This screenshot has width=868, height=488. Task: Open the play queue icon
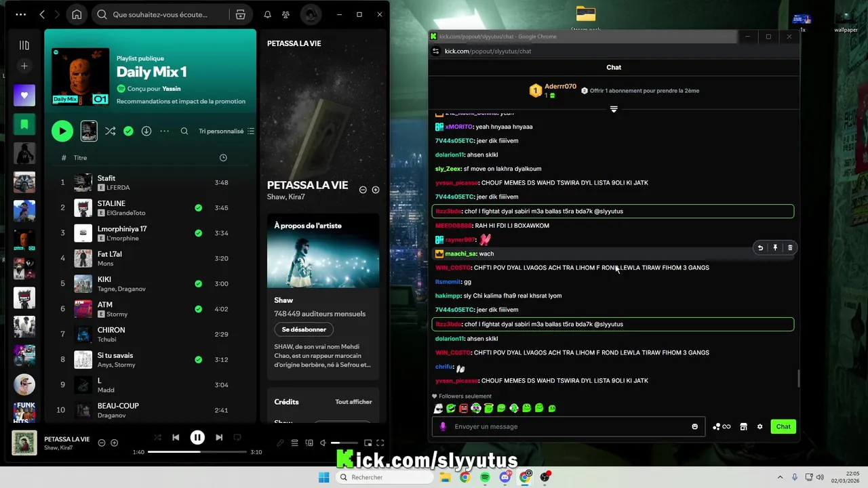(294, 443)
